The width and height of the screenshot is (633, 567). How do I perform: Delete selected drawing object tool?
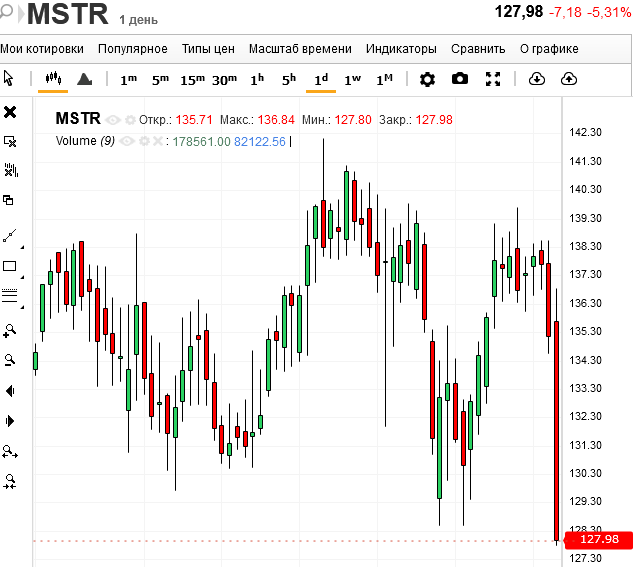(x=10, y=141)
